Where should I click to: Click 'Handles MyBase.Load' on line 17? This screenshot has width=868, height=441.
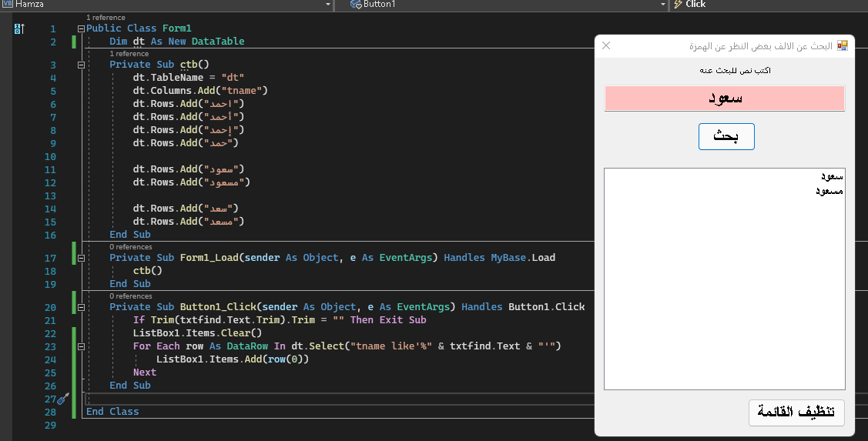coord(499,258)
